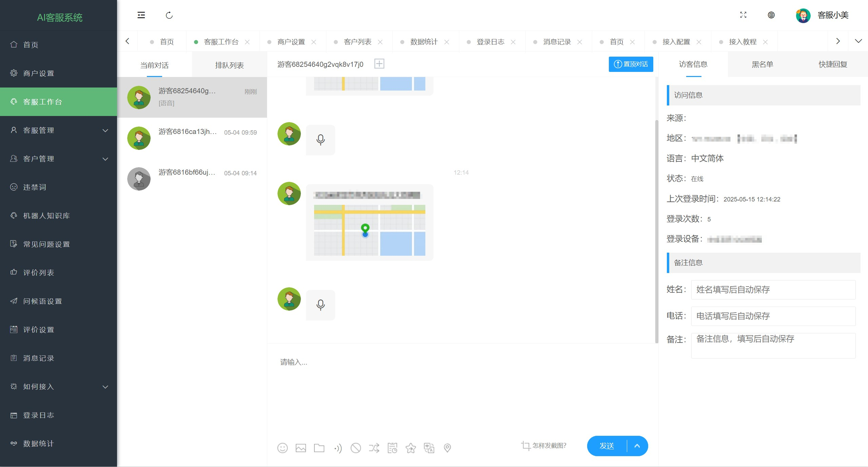Click the translate icon in chat toolbar
The width and height of the screenshot is (868, 467).
[429, 448]
